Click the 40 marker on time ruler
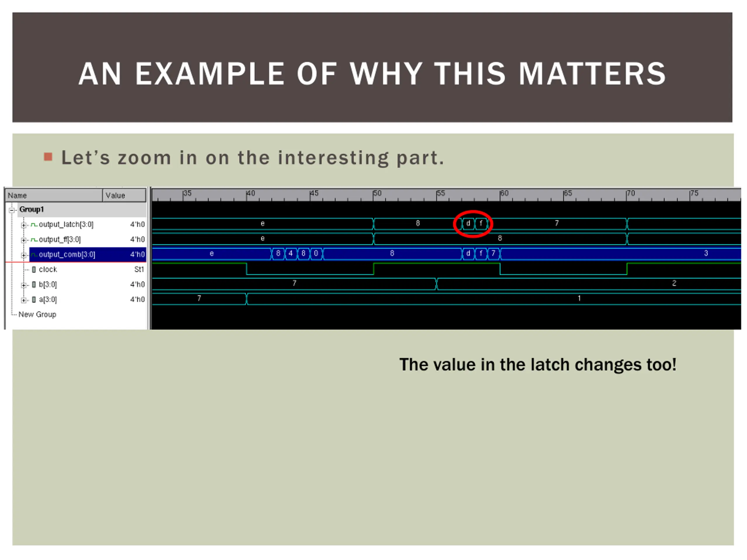The height and width of the screenshot is (560, 747). pos(251,193)
